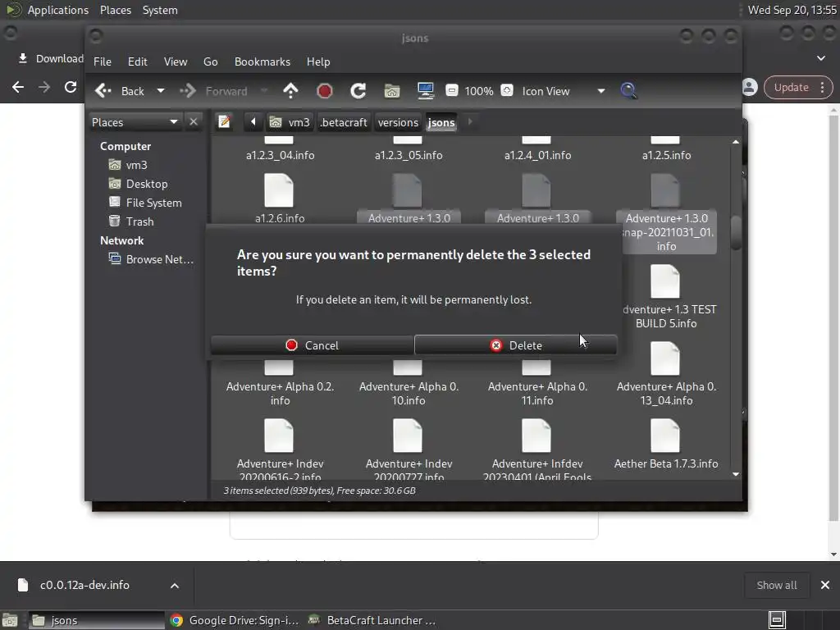Navigate to vm3 in the path bar
This screenshot has height=630, width=840.
pos(290,122)
